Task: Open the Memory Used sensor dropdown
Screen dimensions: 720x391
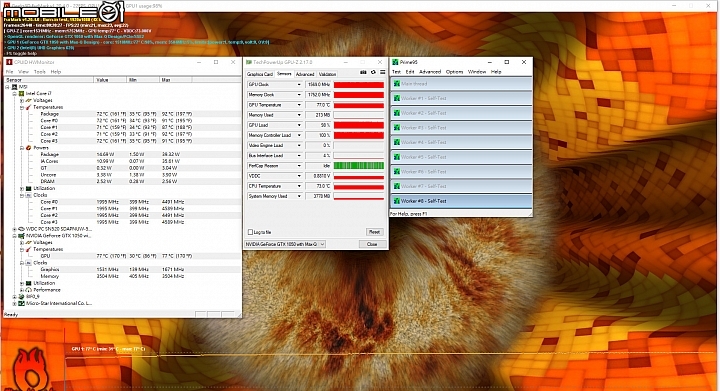Action: pyautogui.click(x=298, y=115)
